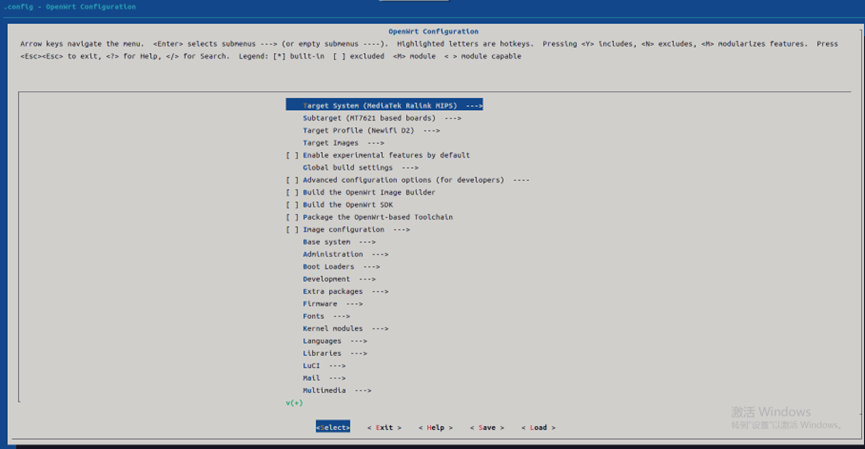Click the .config - OpenWrt Configuration header text
This screenshot has height=449, width=865.
click(70, 7)
